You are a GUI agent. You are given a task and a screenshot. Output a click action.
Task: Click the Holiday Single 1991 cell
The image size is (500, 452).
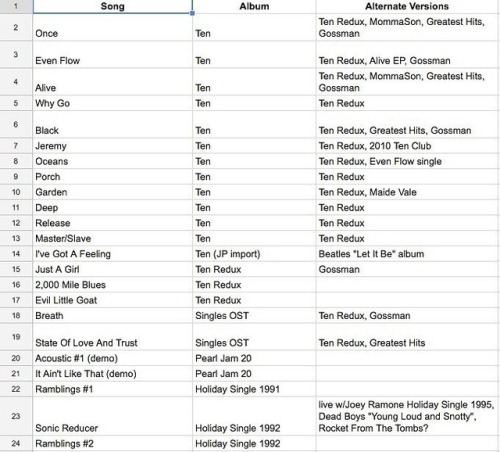pos(254,389)
